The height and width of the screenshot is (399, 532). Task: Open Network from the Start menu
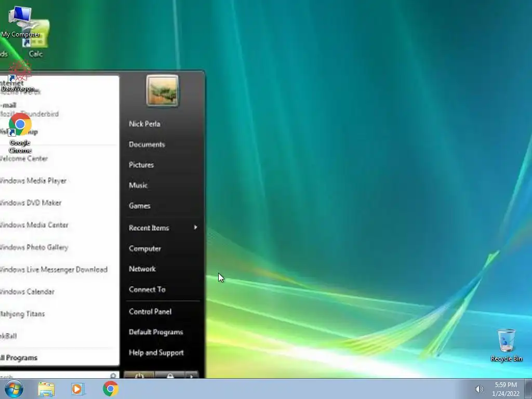coord(142,269)
